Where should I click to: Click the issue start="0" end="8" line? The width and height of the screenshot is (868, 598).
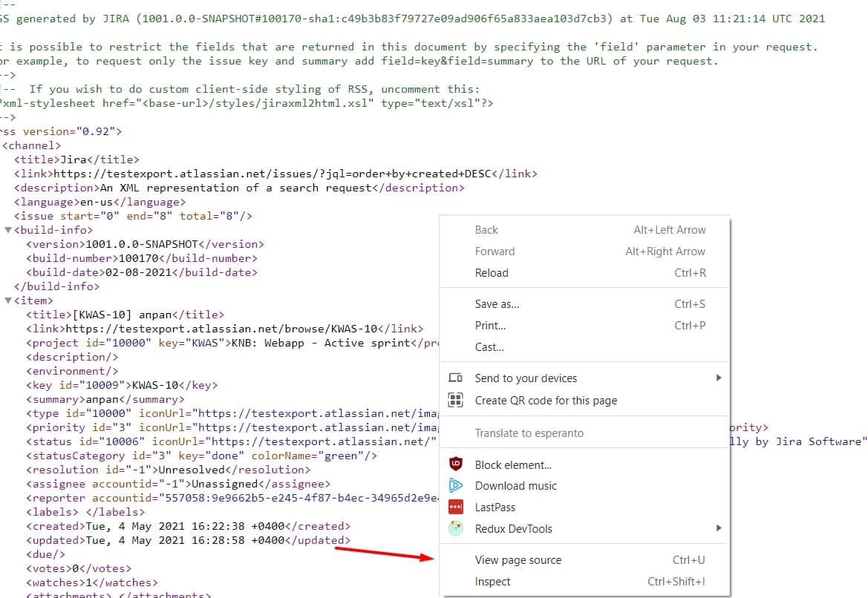pos(134,217)
